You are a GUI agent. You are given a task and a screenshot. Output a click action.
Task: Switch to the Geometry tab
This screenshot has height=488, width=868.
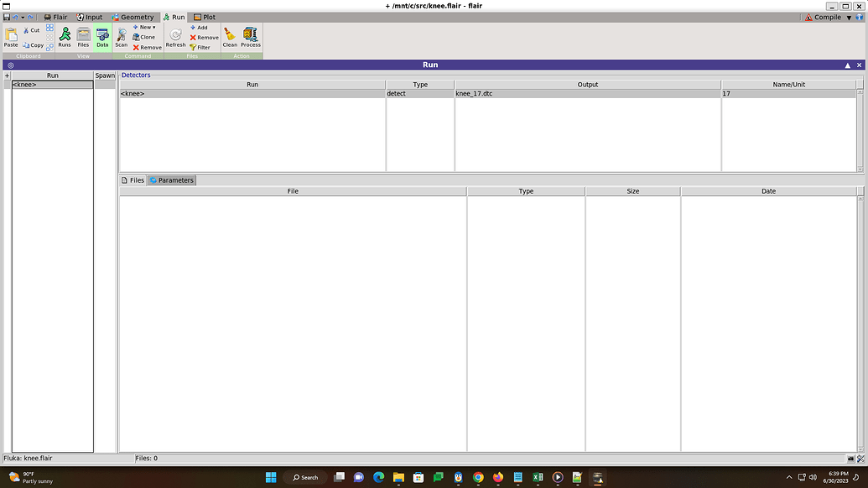pyautogui.click(x=133, y=17)
